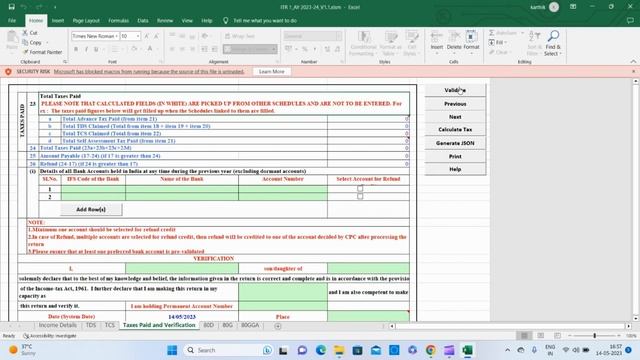Check Select Account for Refund row 2
Screen dimensions: 640x360
[360, 196]
